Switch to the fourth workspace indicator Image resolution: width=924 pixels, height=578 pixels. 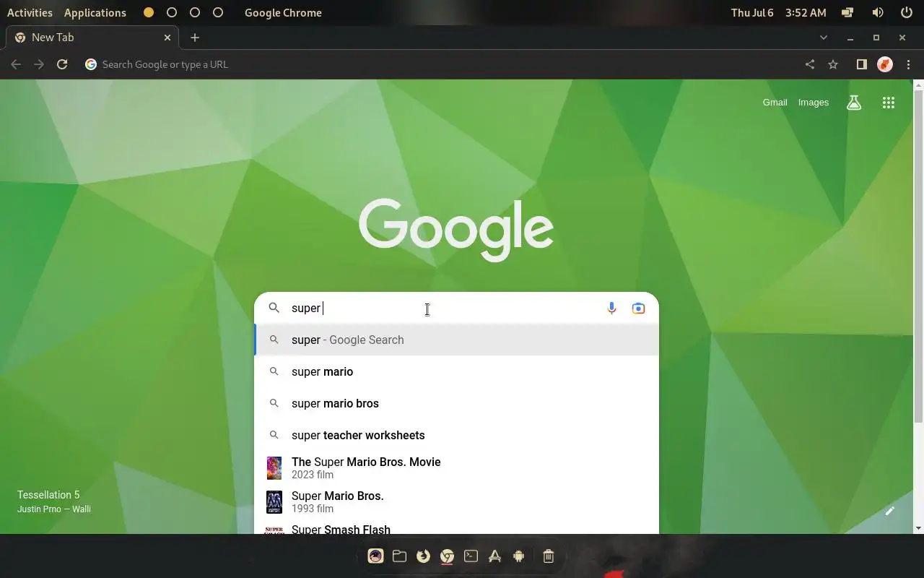pyautogui.click(x=218, y=12)
